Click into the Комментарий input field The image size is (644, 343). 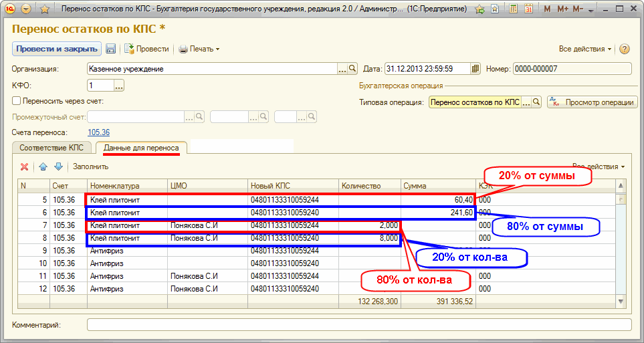pos(358,325)
